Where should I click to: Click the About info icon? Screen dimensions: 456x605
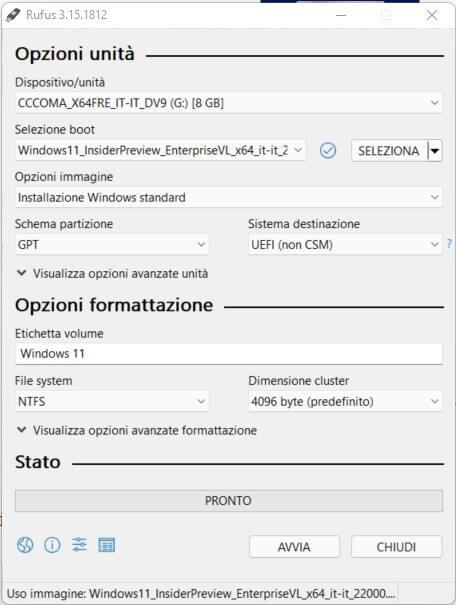(52, 545)
